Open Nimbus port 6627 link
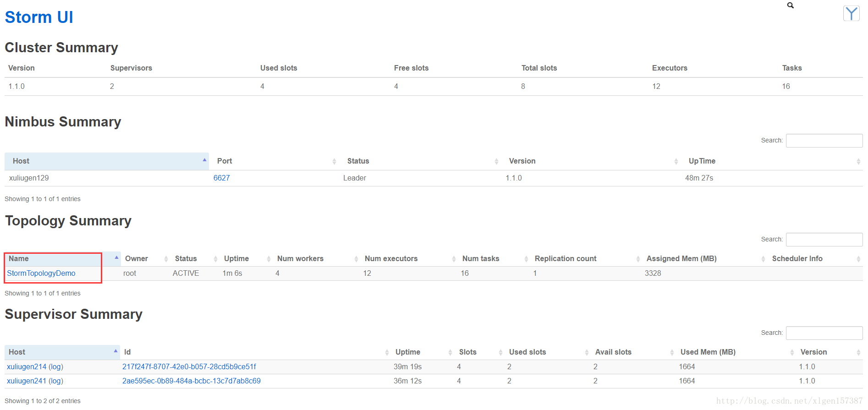868x410 pixels. [221, 178]
